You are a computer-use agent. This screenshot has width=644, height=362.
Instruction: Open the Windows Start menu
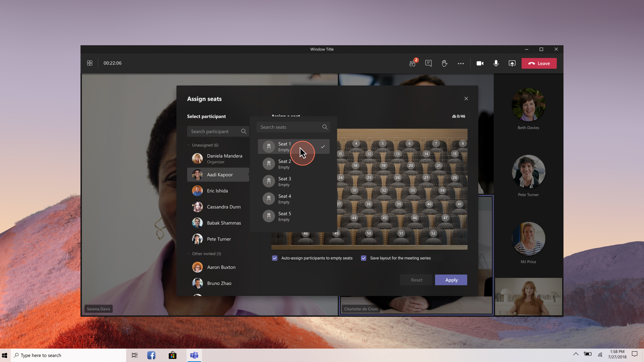point(4,355)
